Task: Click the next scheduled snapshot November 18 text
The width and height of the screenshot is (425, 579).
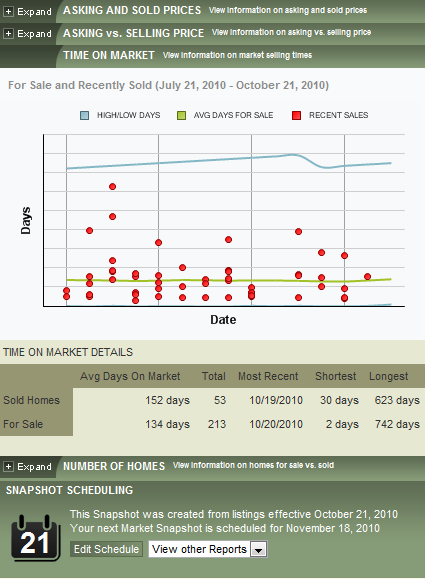Action: [225, 528]
